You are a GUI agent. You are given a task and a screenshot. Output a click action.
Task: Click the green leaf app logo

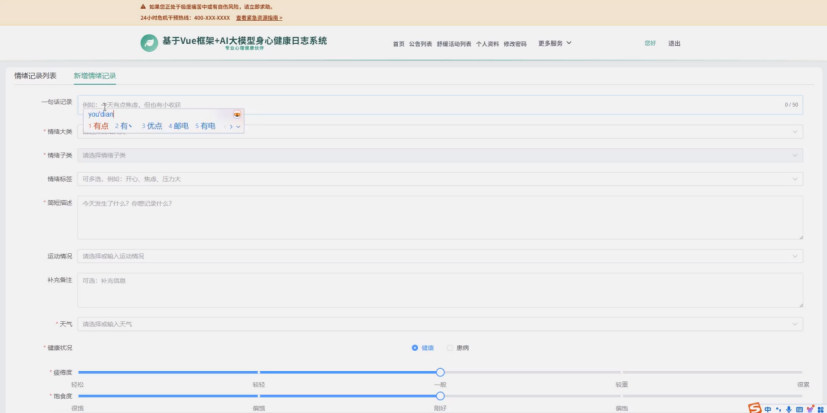tap(149, 43)
